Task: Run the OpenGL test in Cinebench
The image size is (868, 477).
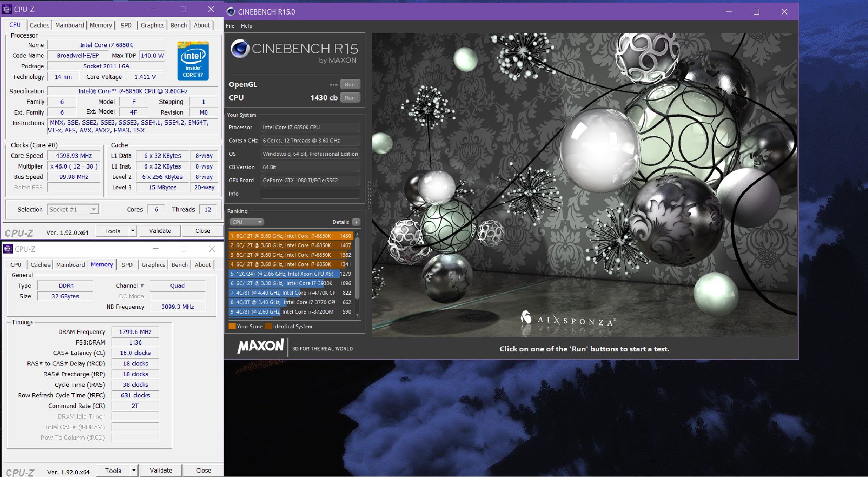Action: 350,85
